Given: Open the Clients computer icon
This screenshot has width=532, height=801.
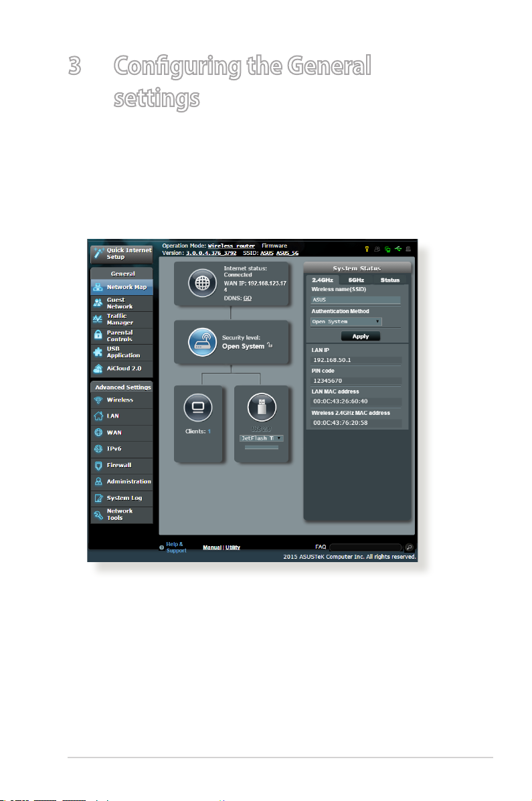Looking at the screenshot, I should [198, 408].
